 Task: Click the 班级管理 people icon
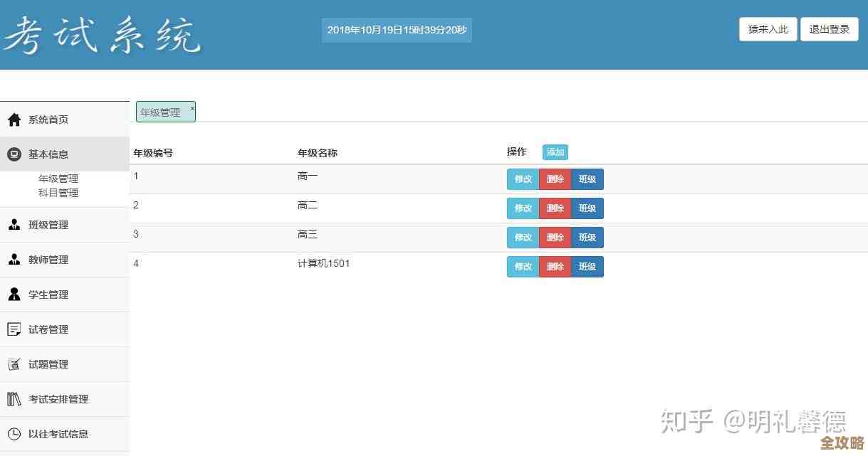pyautogui.click(x=14, y=224)
